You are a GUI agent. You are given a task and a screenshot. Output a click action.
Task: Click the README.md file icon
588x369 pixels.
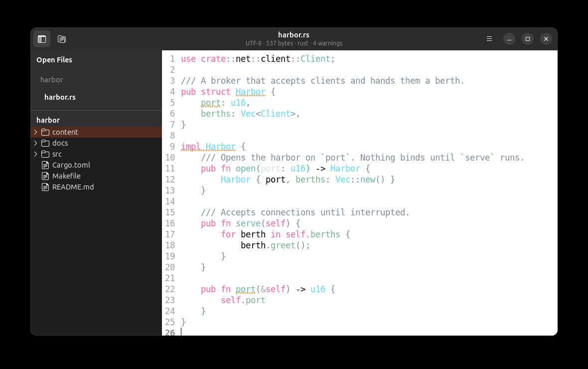pyautogui.click(x=45, y=187)
